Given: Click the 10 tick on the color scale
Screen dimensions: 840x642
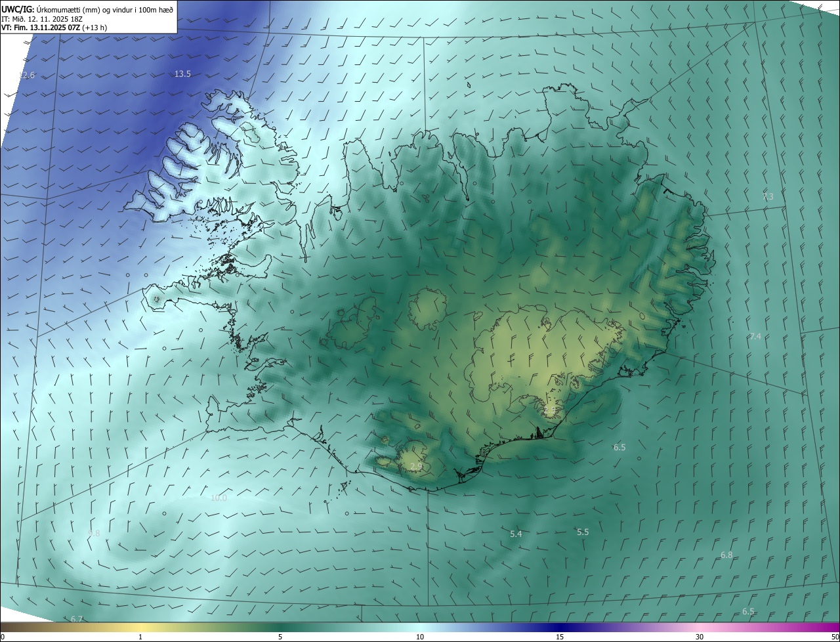Looking at the screenshot, I should click(420, 637).
